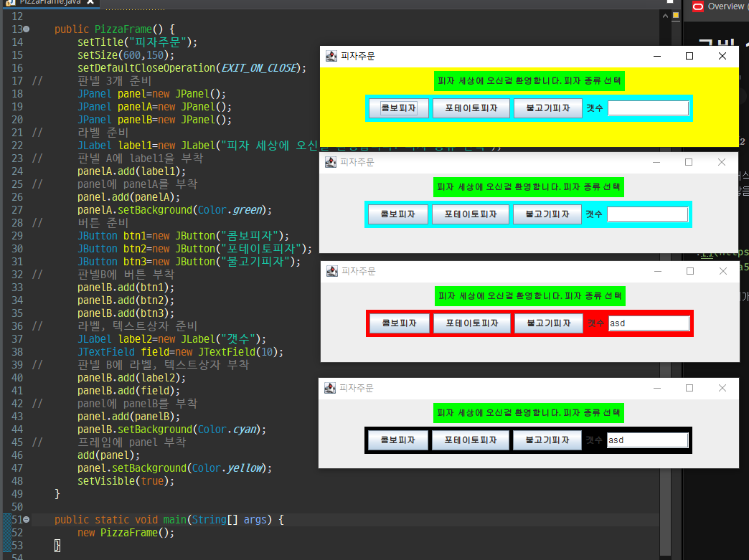749x560 pixels.
Task: Click 불고기피자 button in the yellow window
Action: [548, 108]
